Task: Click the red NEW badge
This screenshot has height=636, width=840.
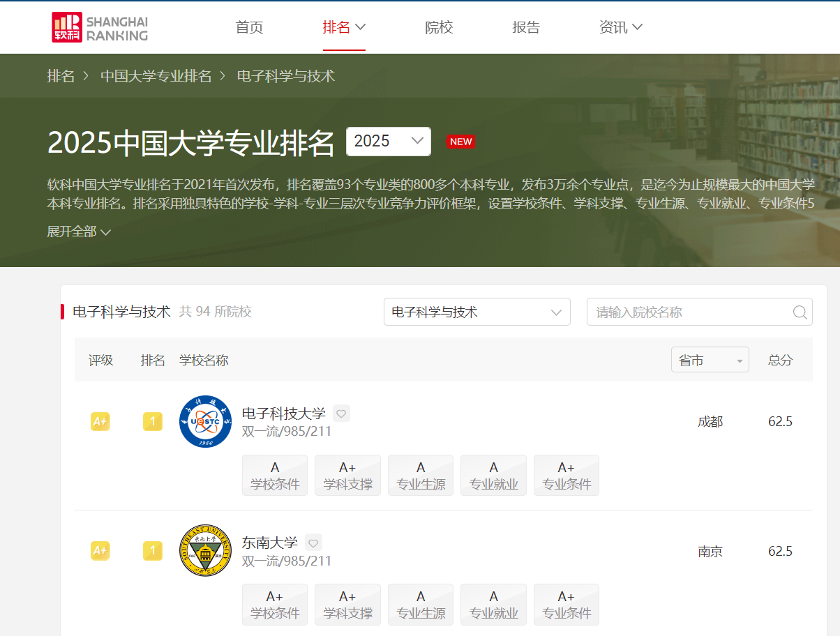Action: point(460,142)
